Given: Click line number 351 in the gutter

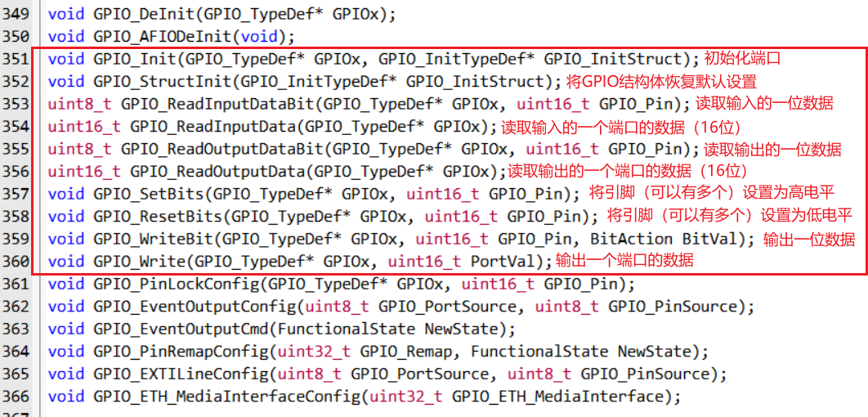Looking at the screenshot, I should 16,59.
